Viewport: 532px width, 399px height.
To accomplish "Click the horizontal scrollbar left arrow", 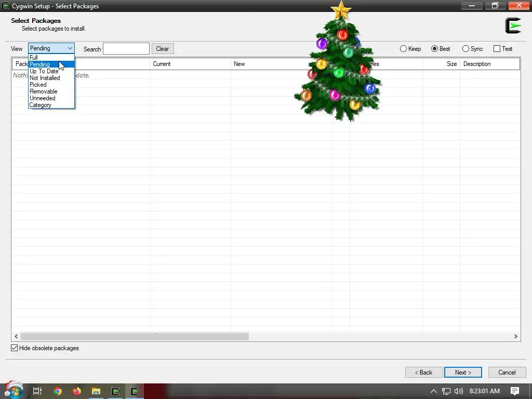I will [x=16, y=336].
